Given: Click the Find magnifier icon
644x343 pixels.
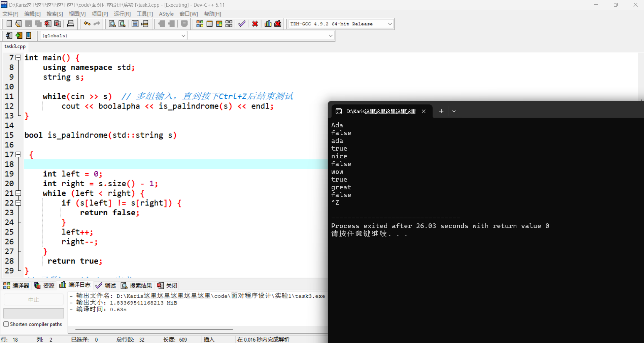Looking at the screenshot, I should point(112,24).
